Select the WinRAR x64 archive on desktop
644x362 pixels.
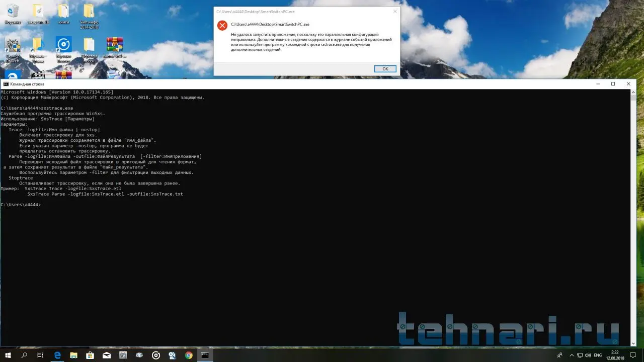click(x=115, y=48)
